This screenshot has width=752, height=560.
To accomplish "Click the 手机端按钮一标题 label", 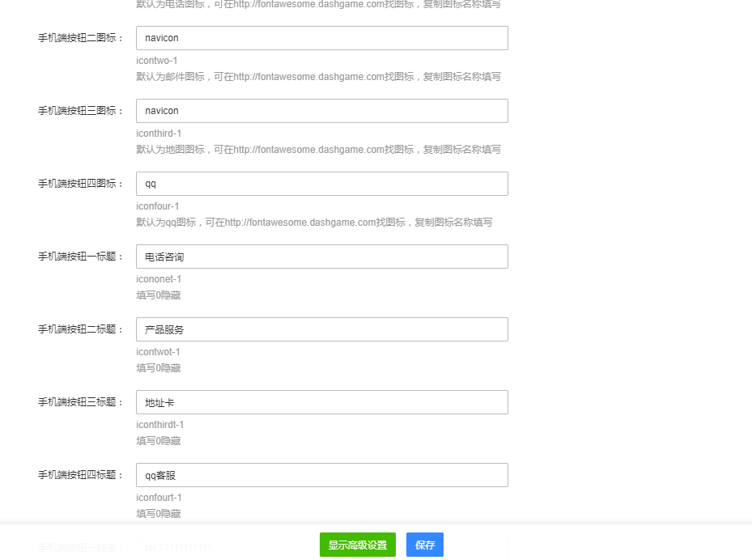I will [x=81, y=257].
